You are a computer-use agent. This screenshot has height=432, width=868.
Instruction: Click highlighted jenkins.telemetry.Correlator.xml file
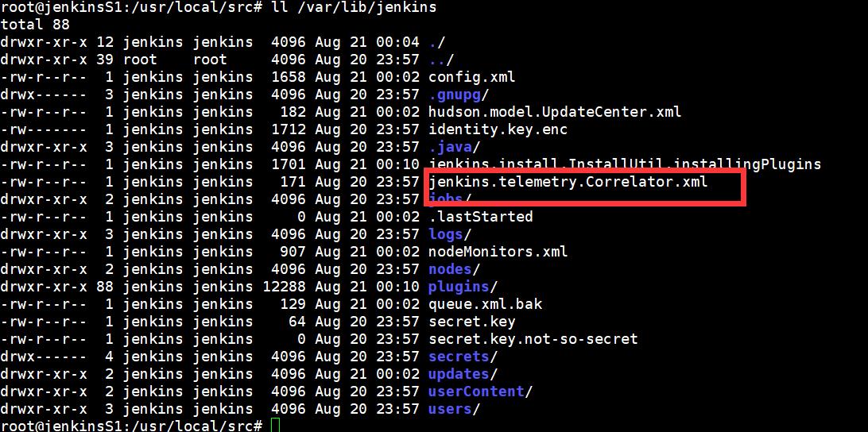[568, 181]
